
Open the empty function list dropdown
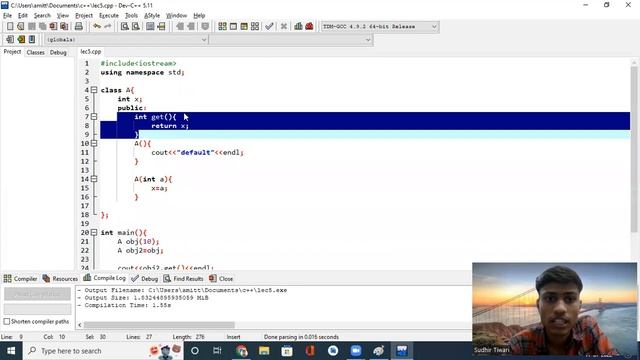[291, 40]
